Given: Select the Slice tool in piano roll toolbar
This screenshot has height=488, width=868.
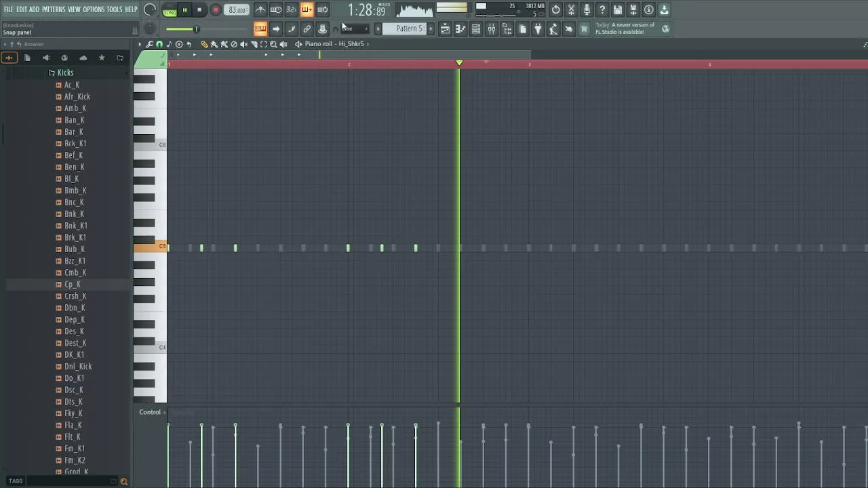Looking at the screenshot, I should (254, 44).
